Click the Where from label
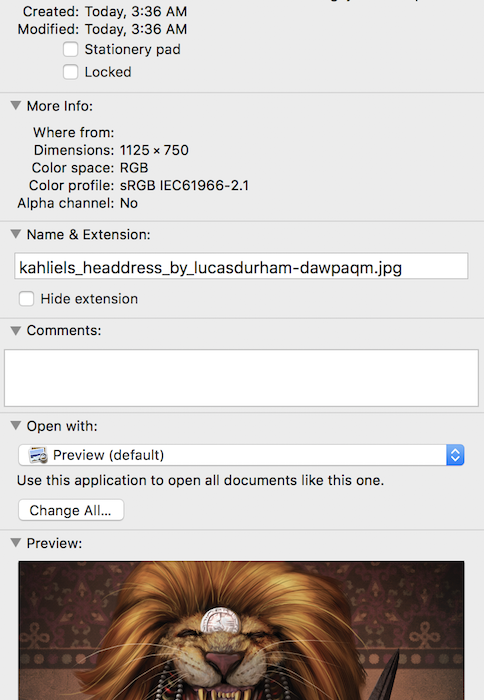Image resolution: width=484 pixels, height=700 pixels. pyautogui.click(x=74, y=133)
